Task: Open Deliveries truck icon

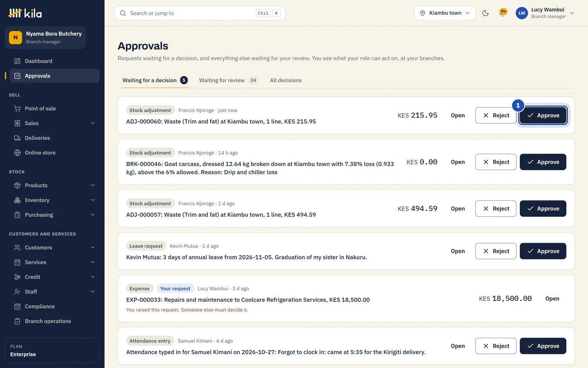Action: pyautogui.click(x=17, y=138)
